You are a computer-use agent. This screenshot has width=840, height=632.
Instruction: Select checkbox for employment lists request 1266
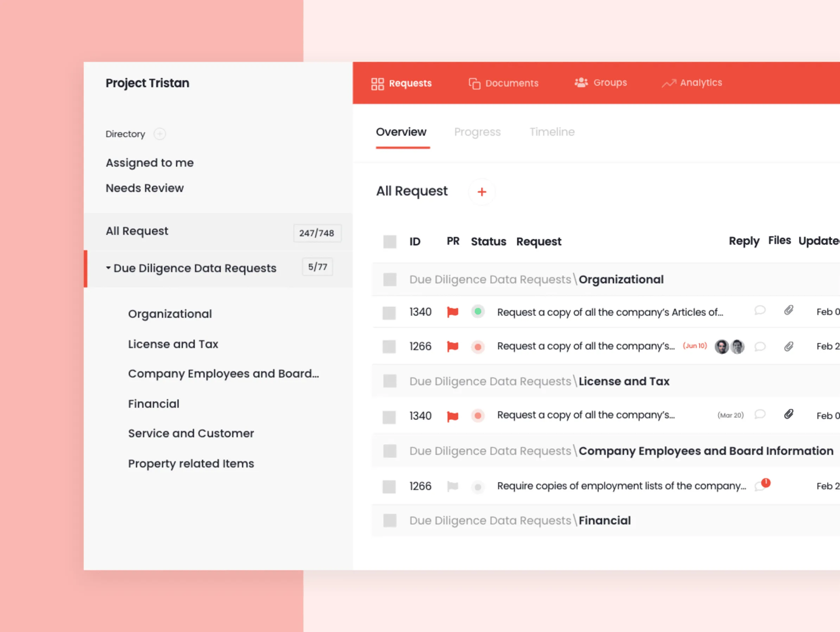[x=389, y=486]
